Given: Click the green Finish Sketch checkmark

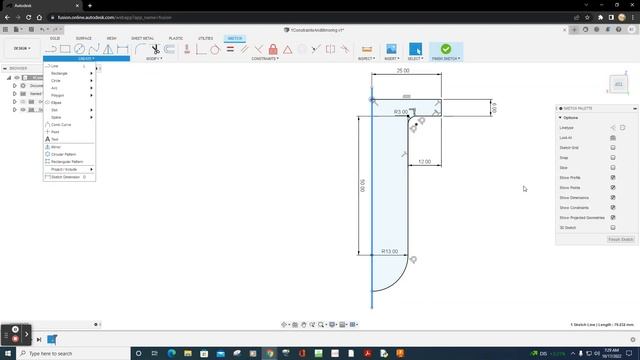Looking at the screenshot, I should coord(446,49).
